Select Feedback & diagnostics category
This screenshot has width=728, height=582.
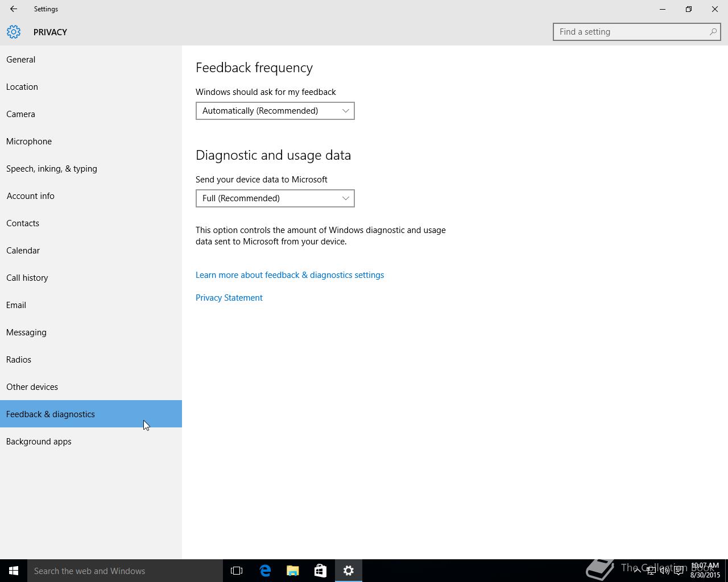point(91,414)
